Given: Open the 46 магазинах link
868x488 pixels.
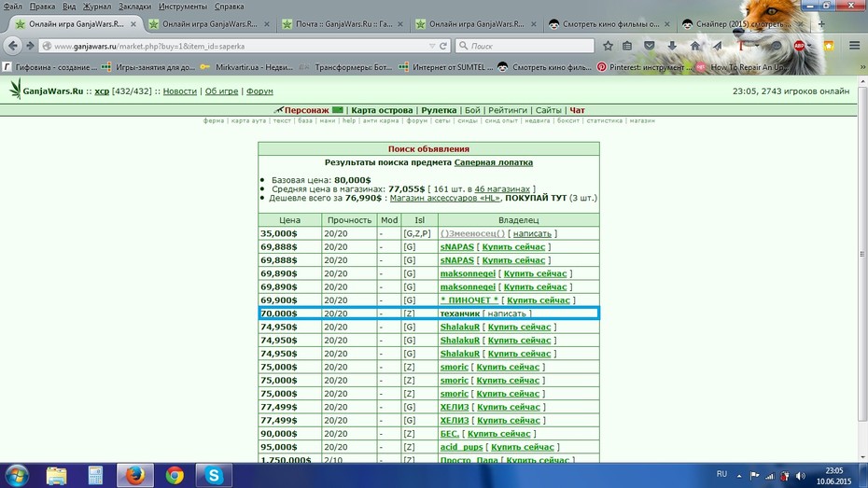Looking at the screenshot, I should click(x=502, y=188).
